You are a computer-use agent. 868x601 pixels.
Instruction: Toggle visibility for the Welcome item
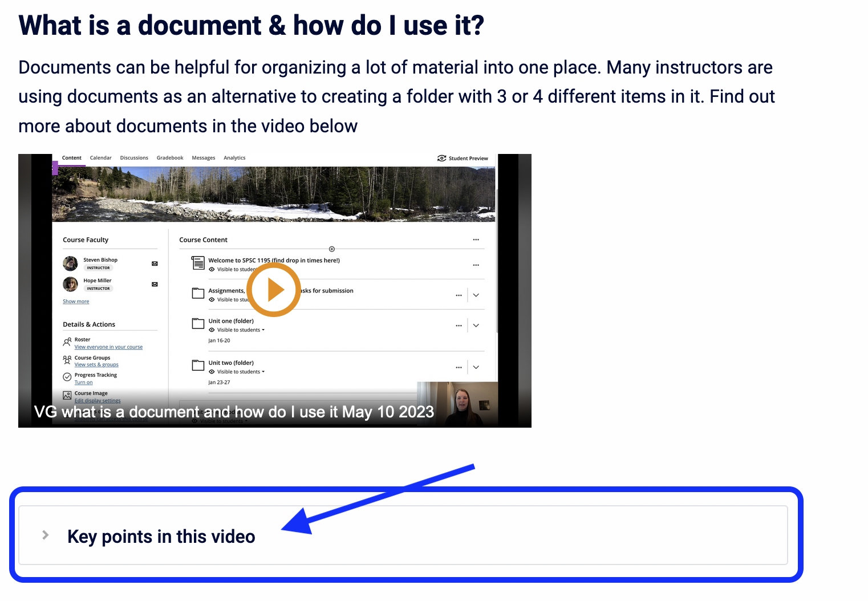coord(212,270)
